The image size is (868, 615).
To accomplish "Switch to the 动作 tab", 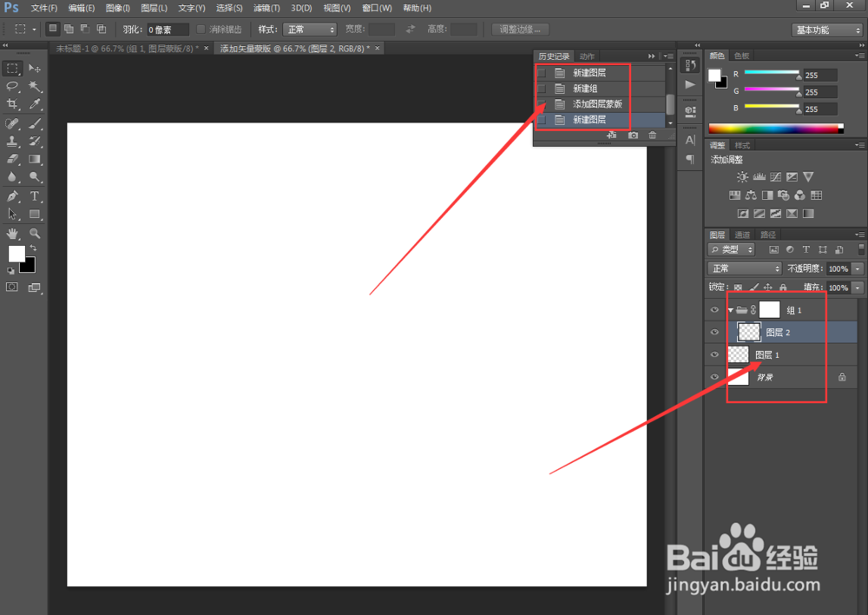I will tap(587, 56).
